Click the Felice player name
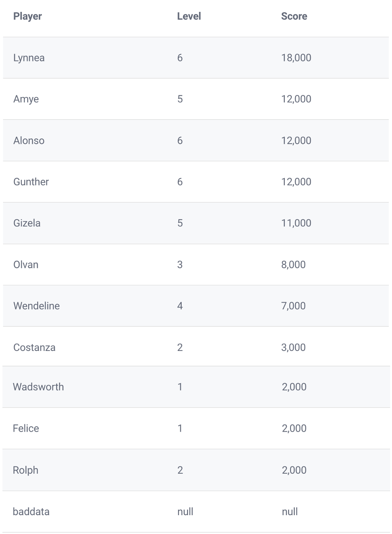Viewport: 392px width, 534px height. coord(26,428)
